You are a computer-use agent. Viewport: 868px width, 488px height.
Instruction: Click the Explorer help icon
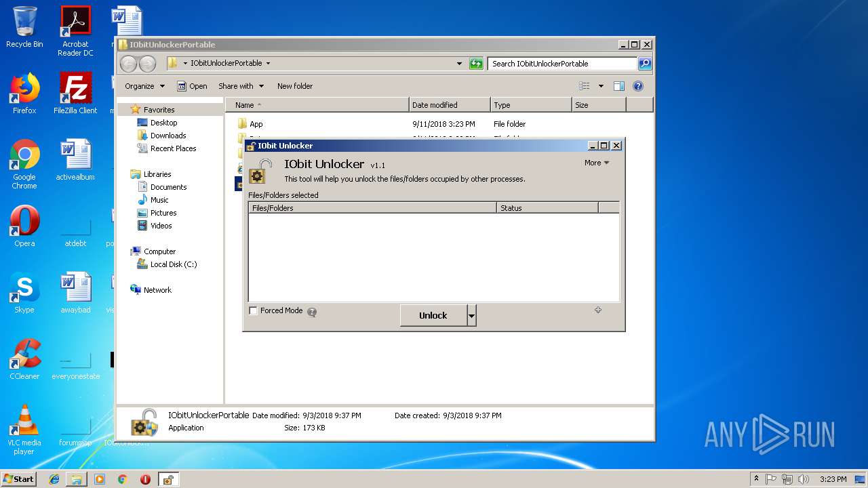(x=637, y=86)
